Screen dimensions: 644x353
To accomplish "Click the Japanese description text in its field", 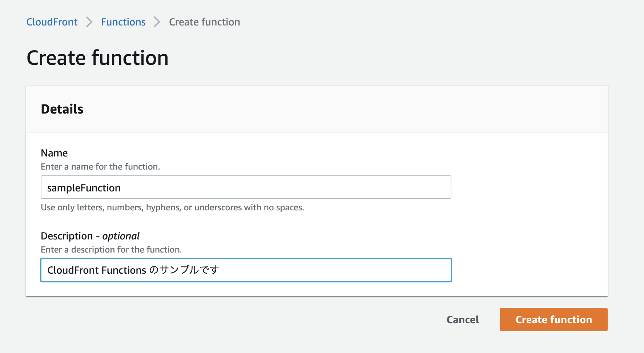I will click(x=134, y=270).
